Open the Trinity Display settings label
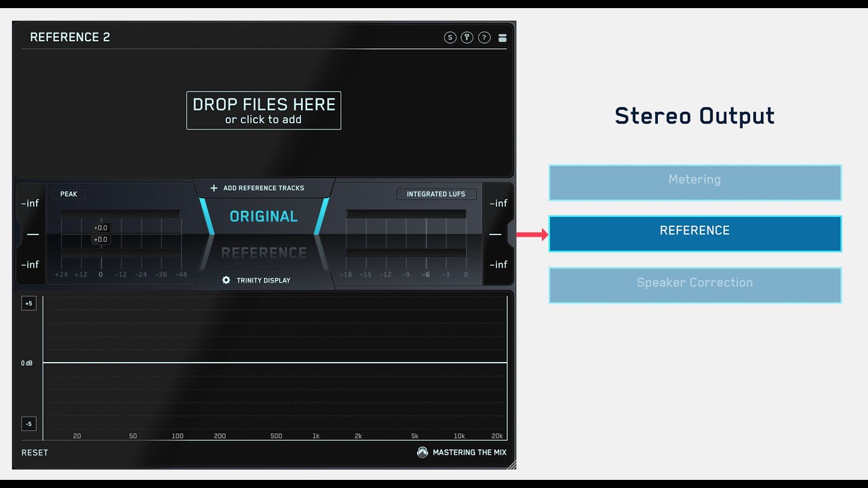The image size is (868, 488). click(x=263, y=281)
